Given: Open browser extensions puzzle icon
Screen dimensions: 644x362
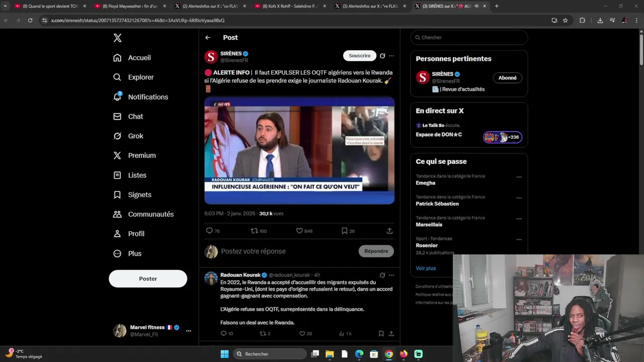Looking at the screenshot, I should [x=582, y=20].
